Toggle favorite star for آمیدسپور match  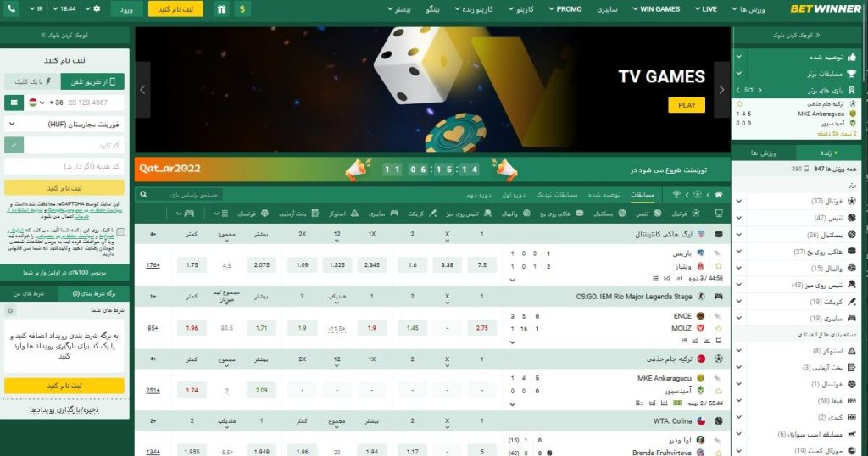click(719, 391)
